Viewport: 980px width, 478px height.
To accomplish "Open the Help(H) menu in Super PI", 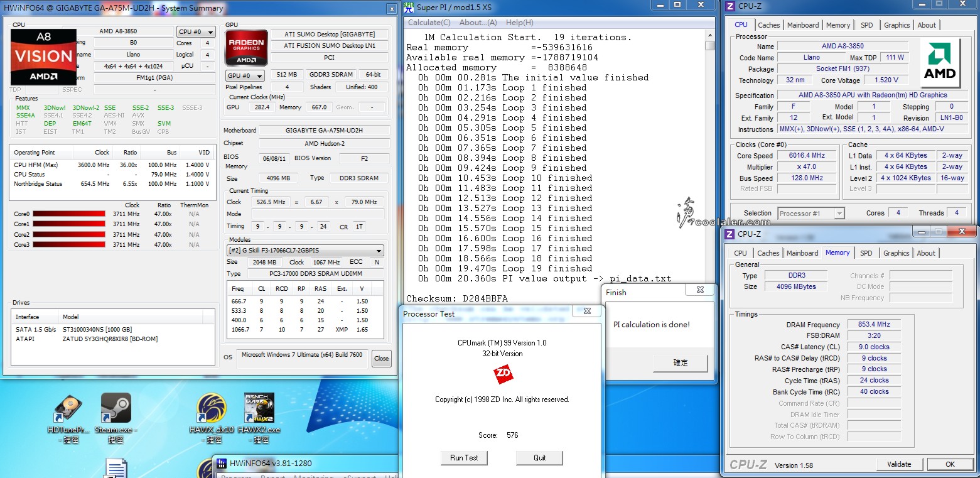I will point(519,23).
